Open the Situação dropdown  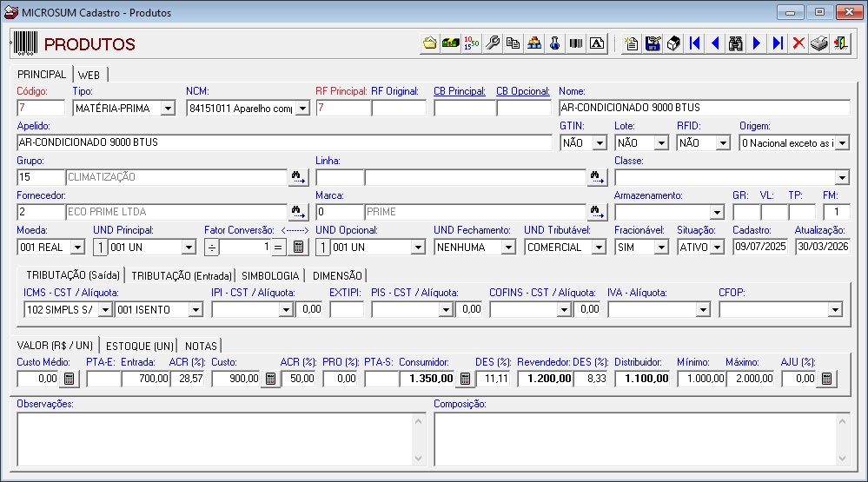tap(717, 247)
